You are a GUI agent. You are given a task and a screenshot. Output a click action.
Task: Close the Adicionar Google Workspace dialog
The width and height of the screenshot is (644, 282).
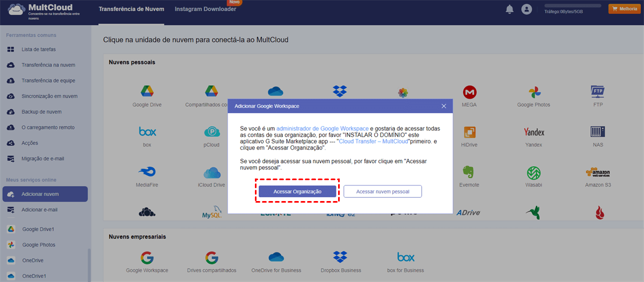(x=444, y=106)
